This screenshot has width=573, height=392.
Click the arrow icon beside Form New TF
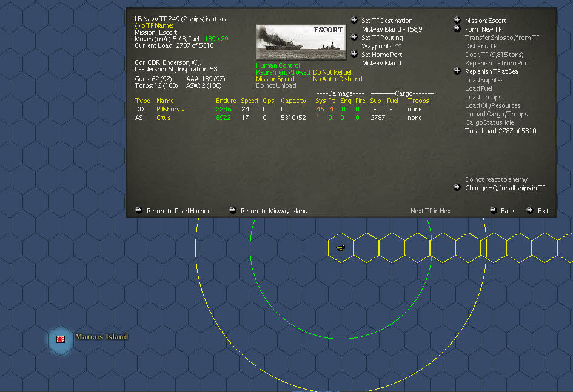[457, 28]
